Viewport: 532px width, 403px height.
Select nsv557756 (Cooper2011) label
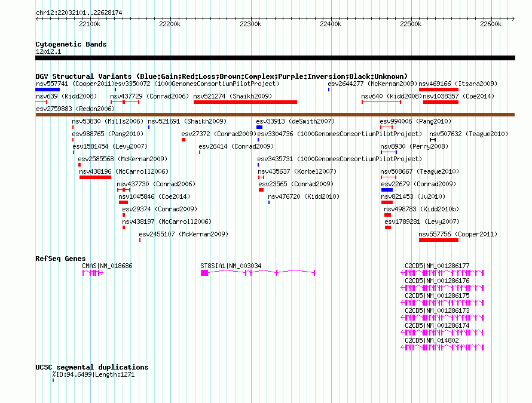458,234
